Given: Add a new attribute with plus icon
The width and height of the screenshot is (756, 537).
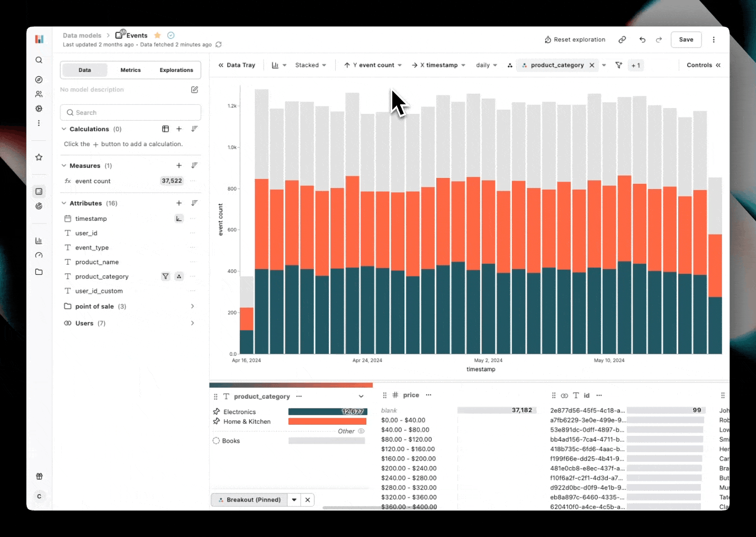Looking at the screenshot, I should [179, 203].
